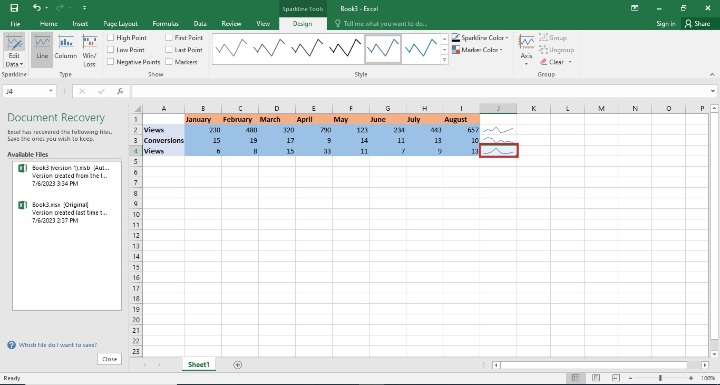
Task: Close the Document Recovery pane
Action: [x=109, y=359]
